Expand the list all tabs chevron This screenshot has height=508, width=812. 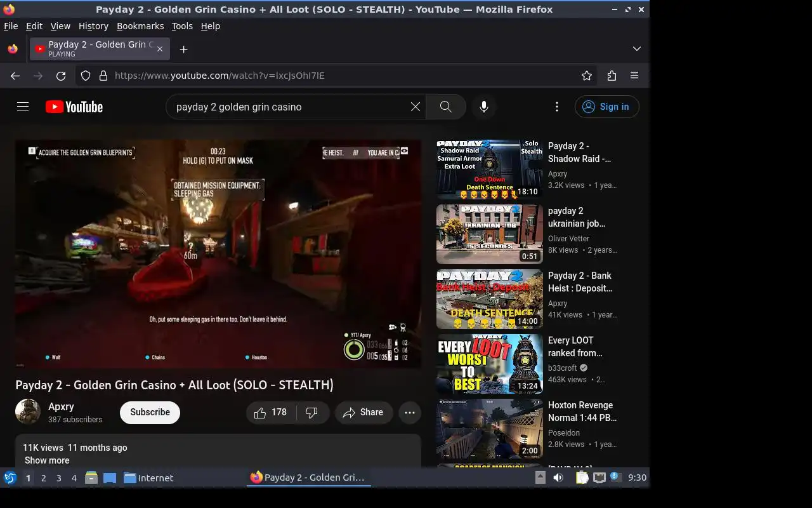(x=637, y=49)
